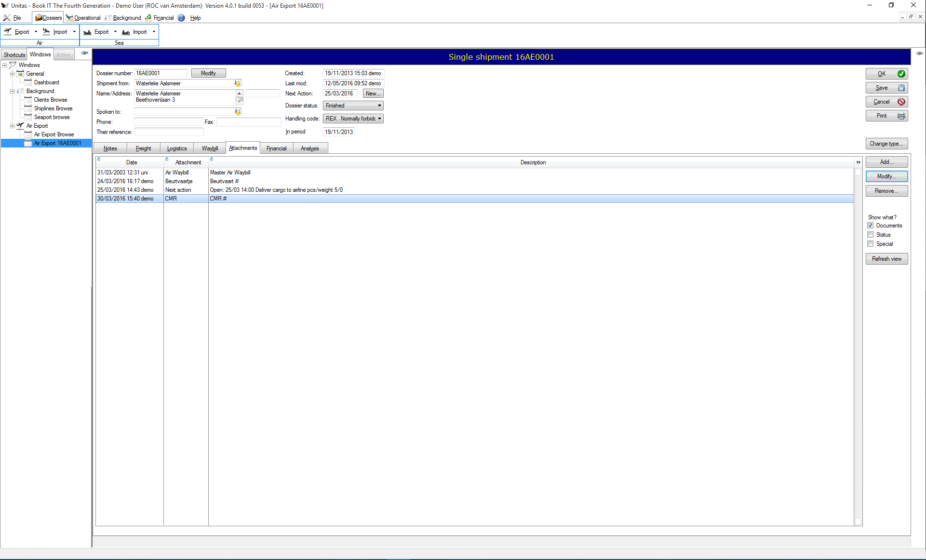Open the Operational menu
The image size is (926, 560).
87,18
